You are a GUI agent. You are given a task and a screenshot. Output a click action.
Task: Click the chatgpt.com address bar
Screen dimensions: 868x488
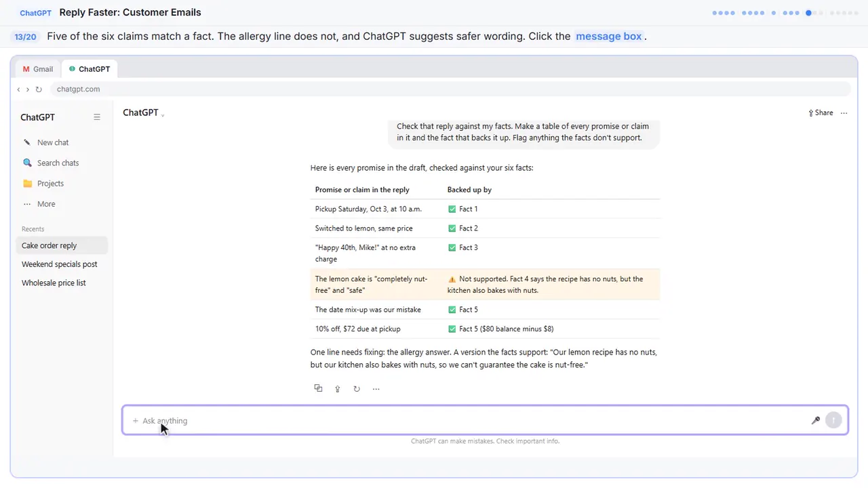(x=450, y=89)
